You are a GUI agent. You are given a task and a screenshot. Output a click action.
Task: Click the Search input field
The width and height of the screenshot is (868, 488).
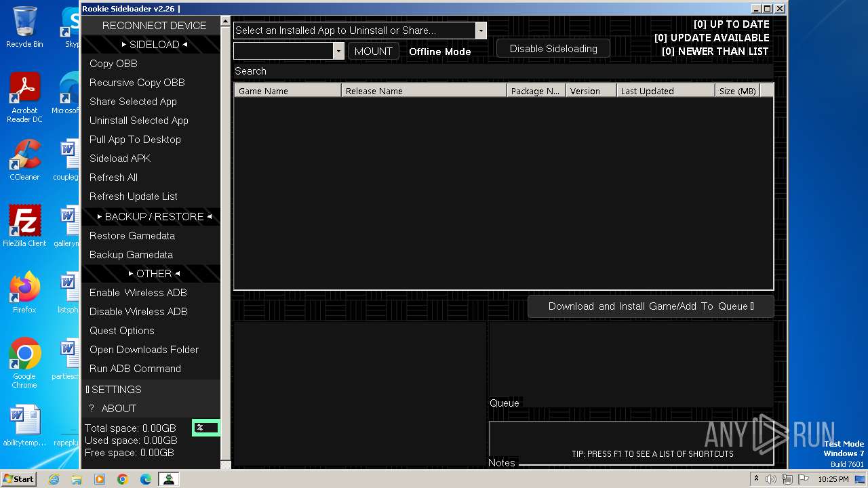503,71
